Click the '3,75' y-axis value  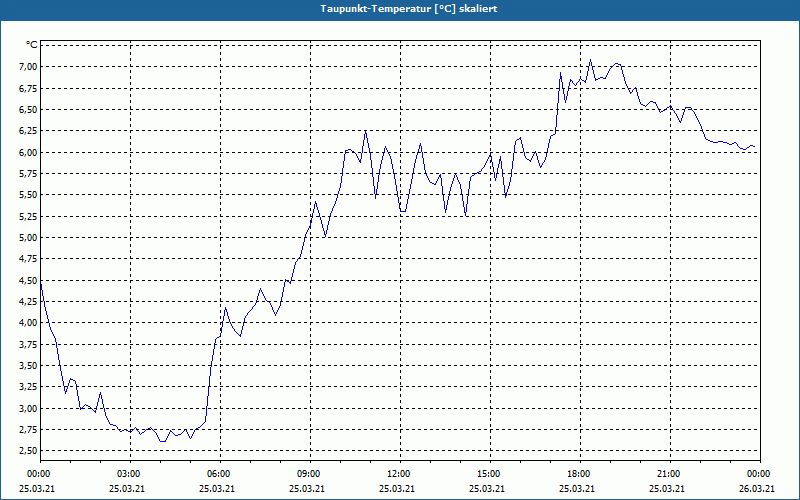point(29,344)
